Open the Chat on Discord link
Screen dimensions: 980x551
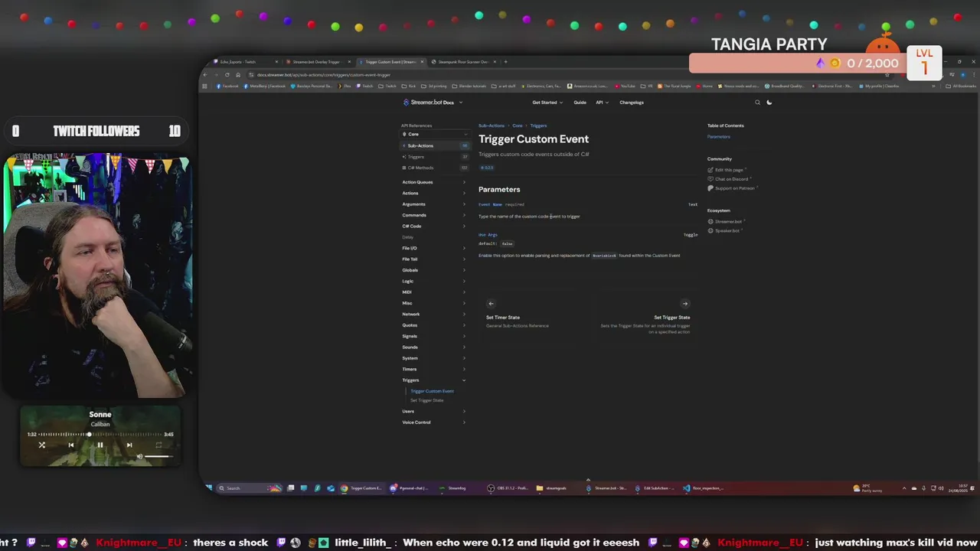pyautogui.click(x=728, y=179)
